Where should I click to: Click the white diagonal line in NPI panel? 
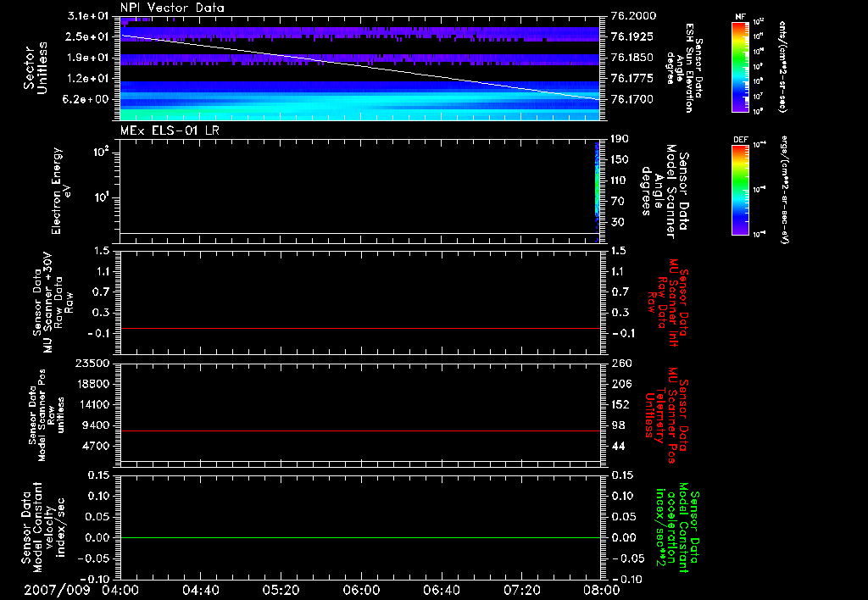[x=360, y=68]
